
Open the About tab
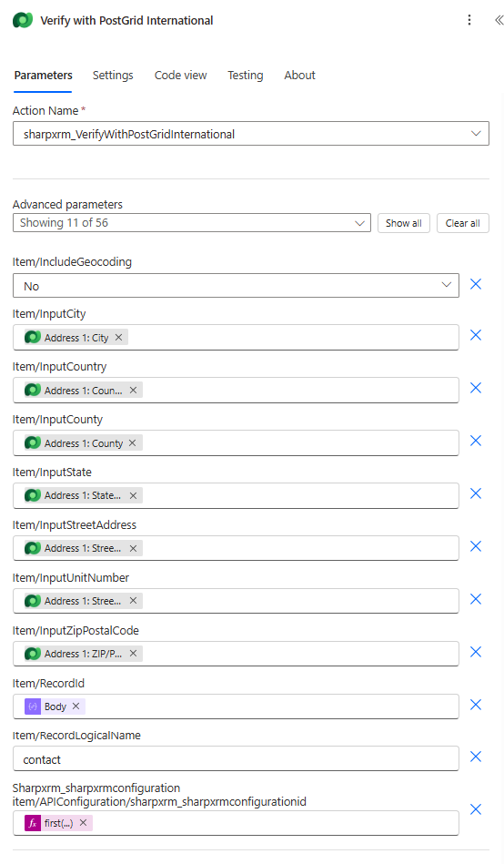coord(299,76)
